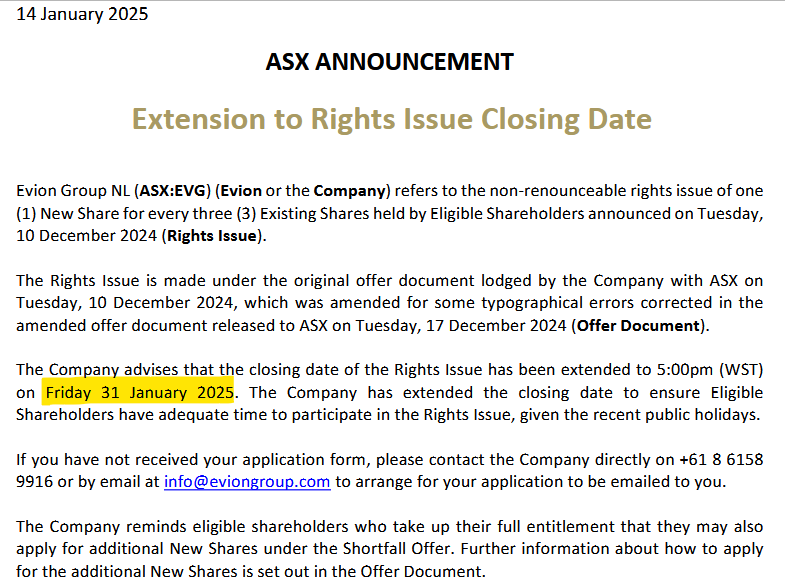Click the ASX ANNOUNCEMENT heading
Image resolution: width=785 pixels, height=586 pixels.
389,62
